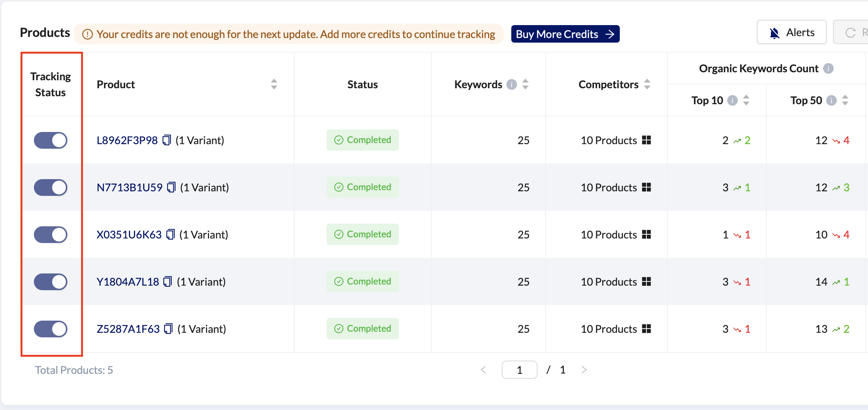The image size is (868, 410).
Task: Open the Alerts button
Action: [791, 33]
